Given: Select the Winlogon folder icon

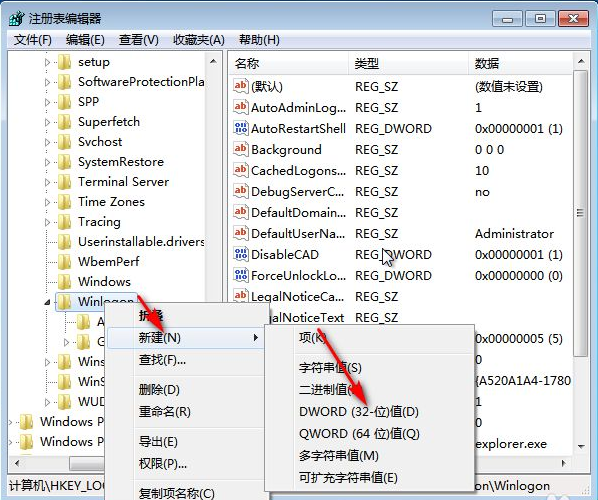Looking at the screenshot, I should (64, 302).
